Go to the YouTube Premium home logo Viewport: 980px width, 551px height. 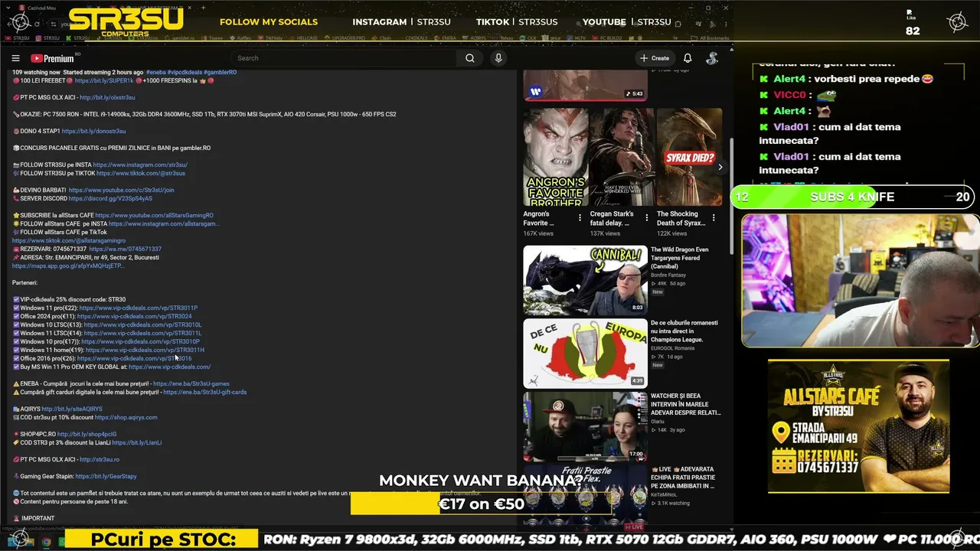pos(52,58)
